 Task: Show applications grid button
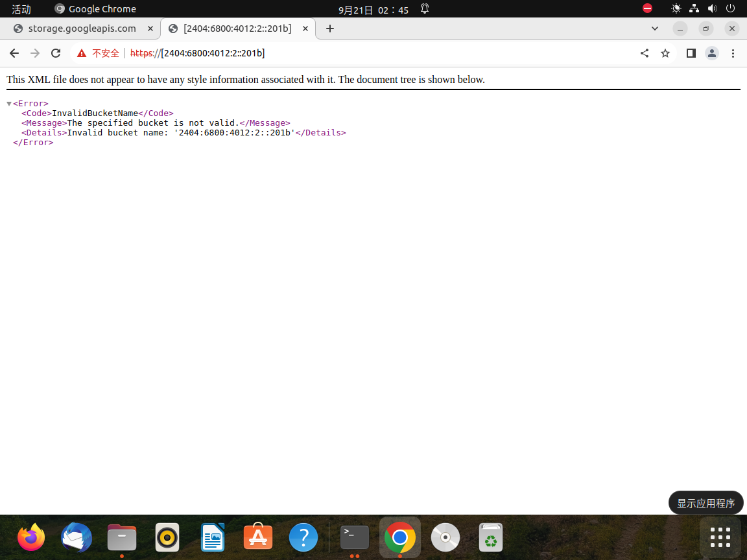[x=720, y=537]
